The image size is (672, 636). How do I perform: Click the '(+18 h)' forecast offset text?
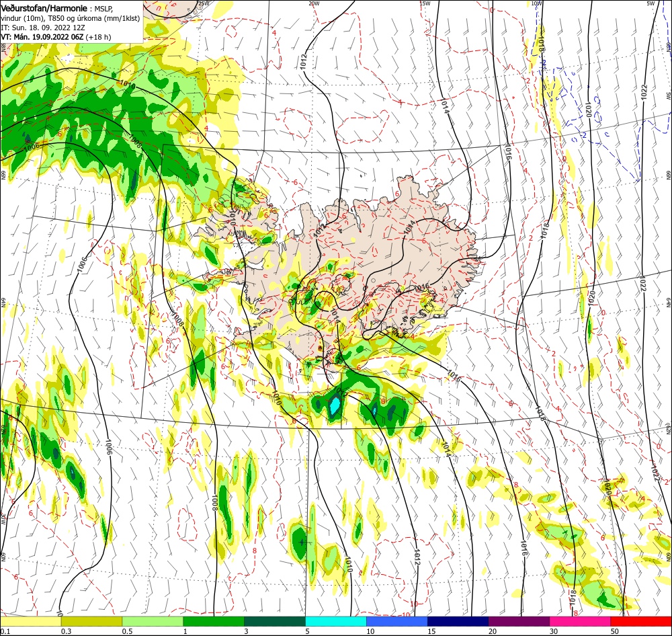98,37
